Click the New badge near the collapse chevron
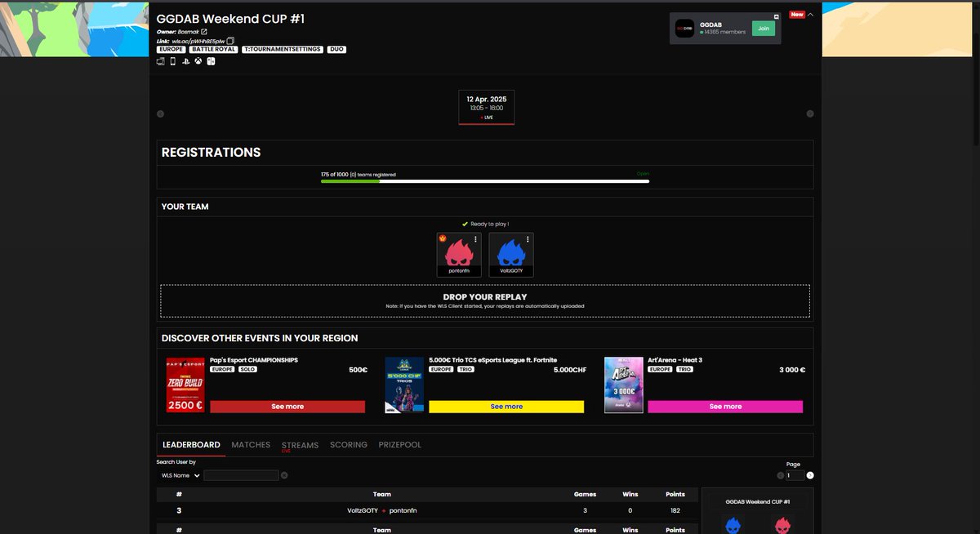This screenshot has height=534, width=980. click(x=797, y=15)
